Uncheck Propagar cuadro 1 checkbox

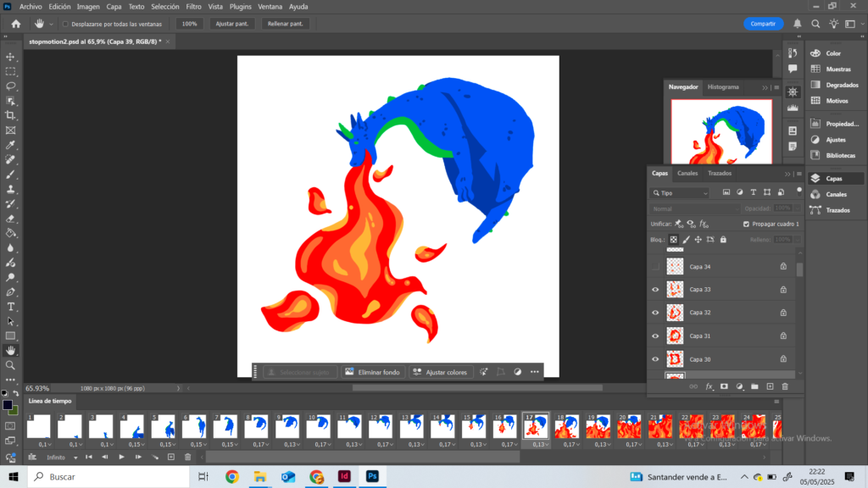pyautogui.click(x=746, y=224)
